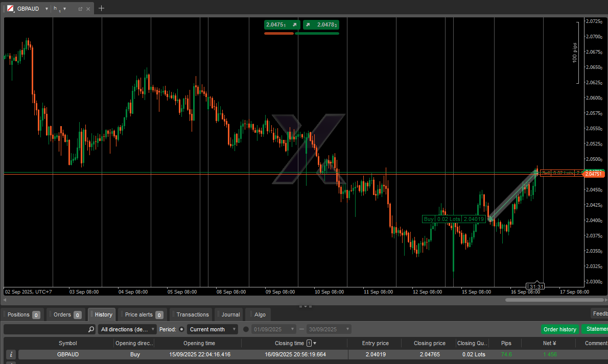
Task: Click the buy price button 2.04783
Action: (x=321, y=25)
